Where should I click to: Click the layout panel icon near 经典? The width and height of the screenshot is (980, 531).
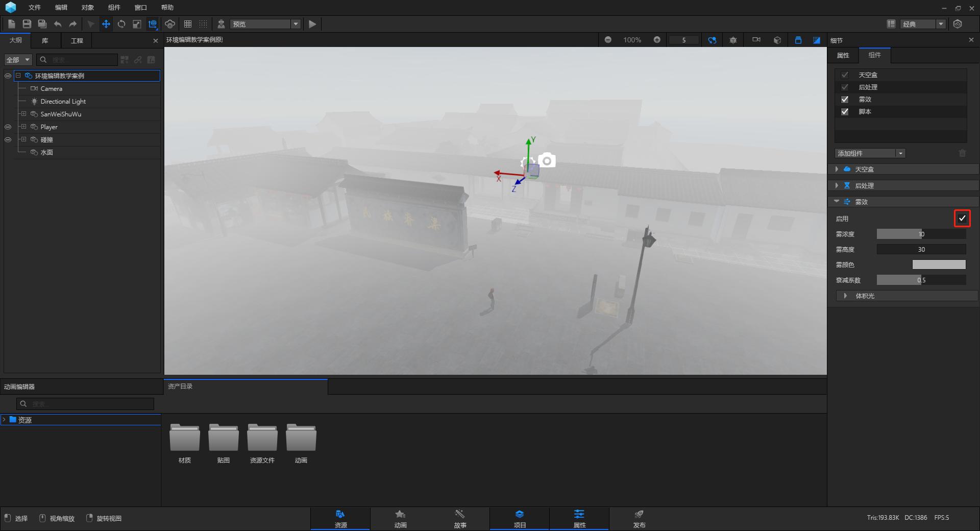(x=891, y=24)
